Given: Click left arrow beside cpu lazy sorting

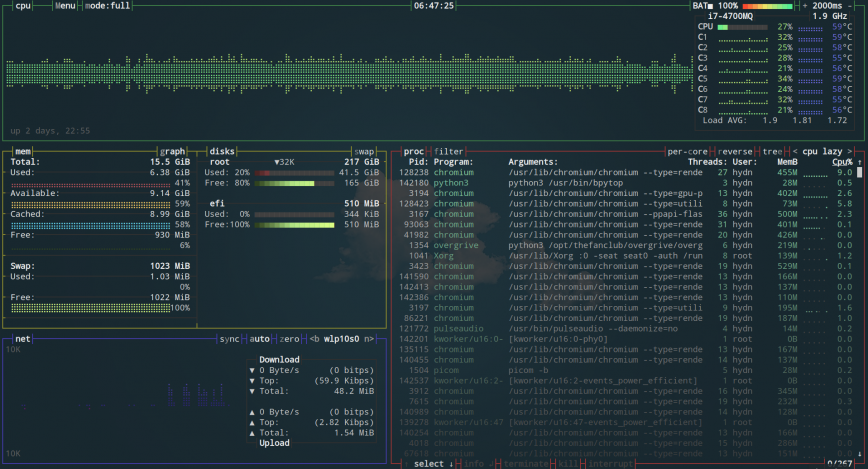Looking at the screenshot, I should [x=795, y=151].
